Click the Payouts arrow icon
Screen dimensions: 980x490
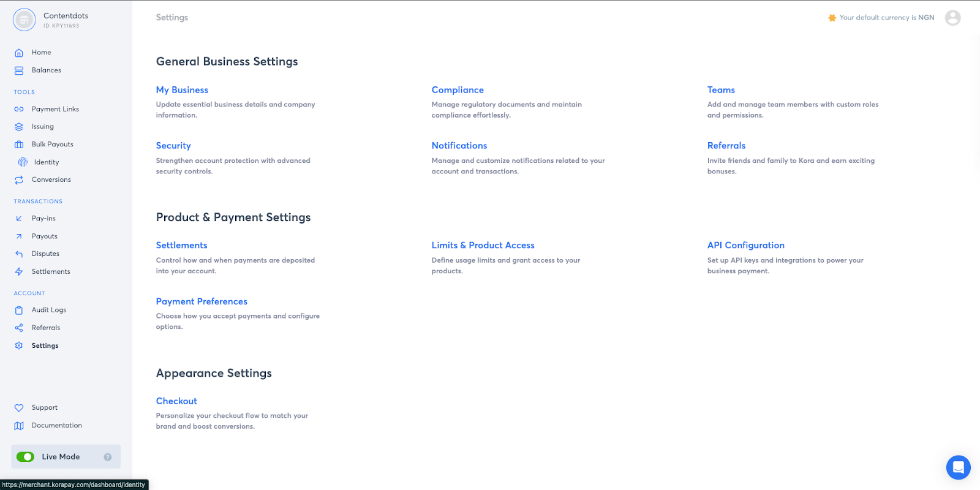tap(19, 236)
